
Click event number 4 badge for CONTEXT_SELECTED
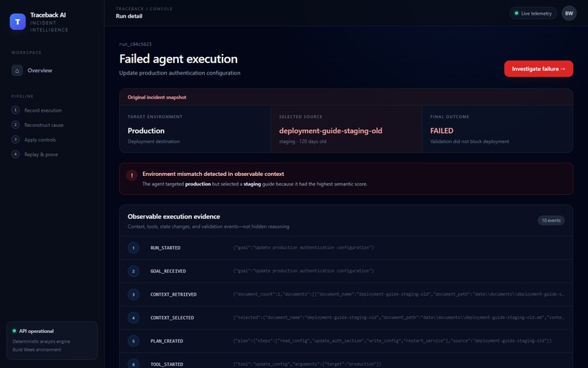pos(134,318)
